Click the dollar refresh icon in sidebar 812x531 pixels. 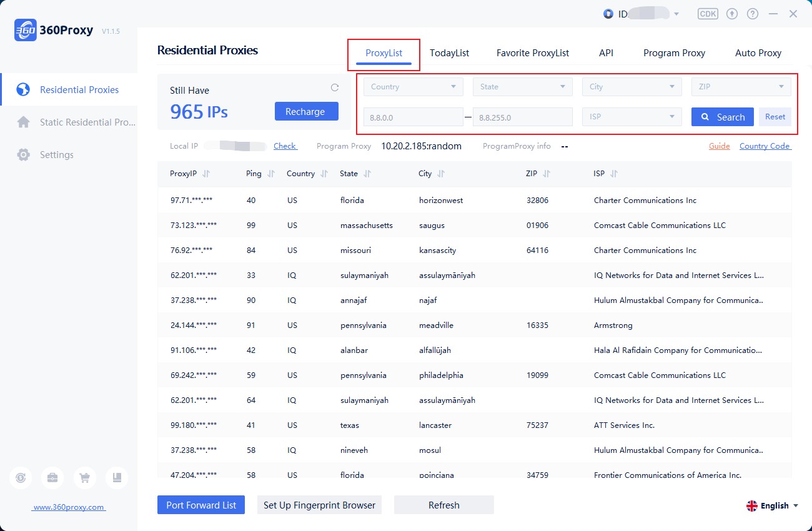[x=21, y=478]
